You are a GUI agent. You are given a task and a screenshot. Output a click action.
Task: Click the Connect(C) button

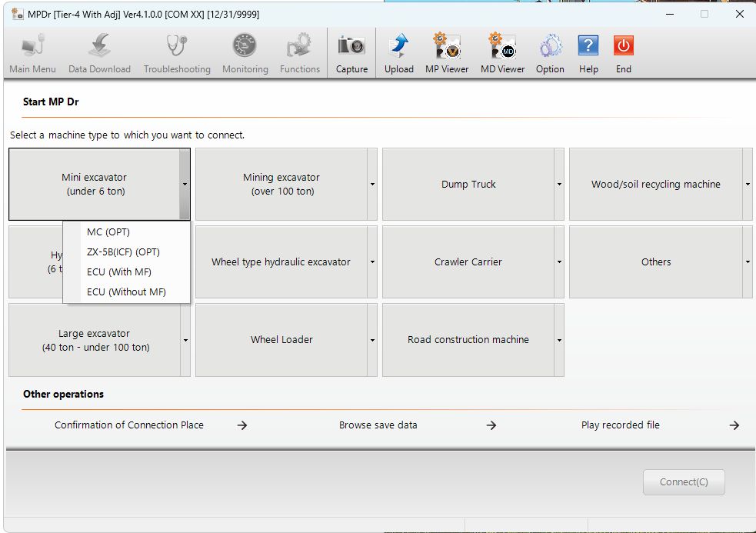[684, 482]
